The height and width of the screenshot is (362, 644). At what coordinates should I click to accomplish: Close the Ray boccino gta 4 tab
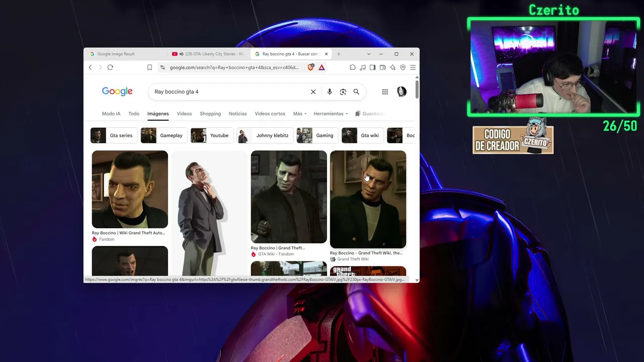pyautogui.click(x=326, y=54)
